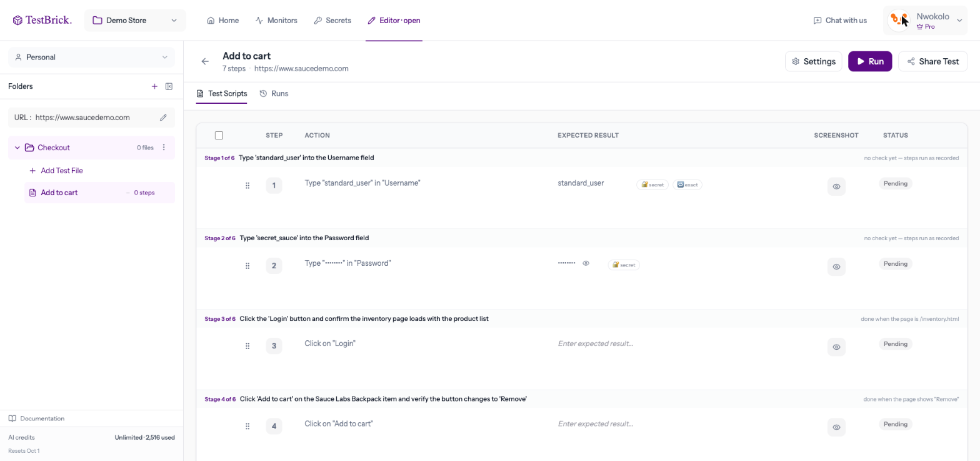View screenshot for step 4
The image size is (980, 461).
(836, 427)
